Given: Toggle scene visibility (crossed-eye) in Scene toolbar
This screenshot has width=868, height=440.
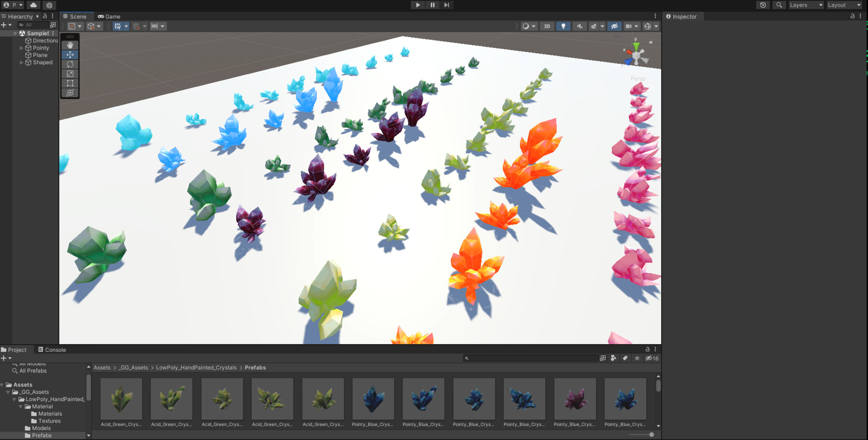Looking at the screenshot, I should tap(614, 26).
